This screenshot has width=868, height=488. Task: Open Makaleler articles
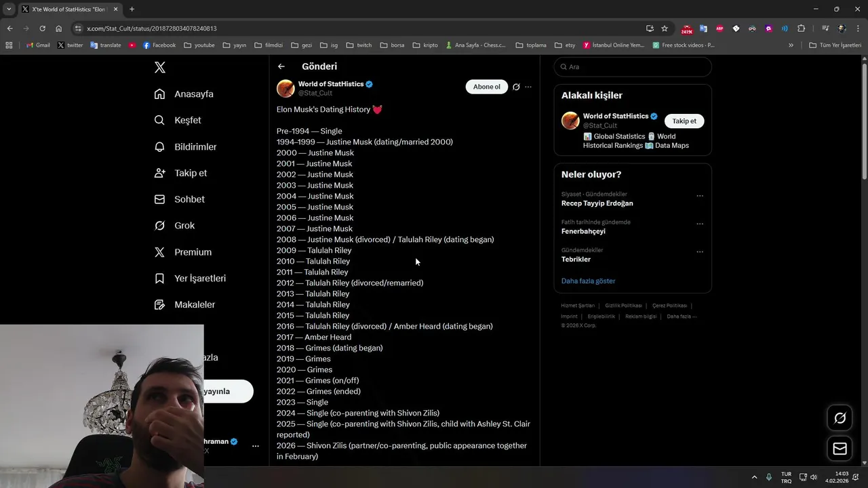(x=184, y=305)
